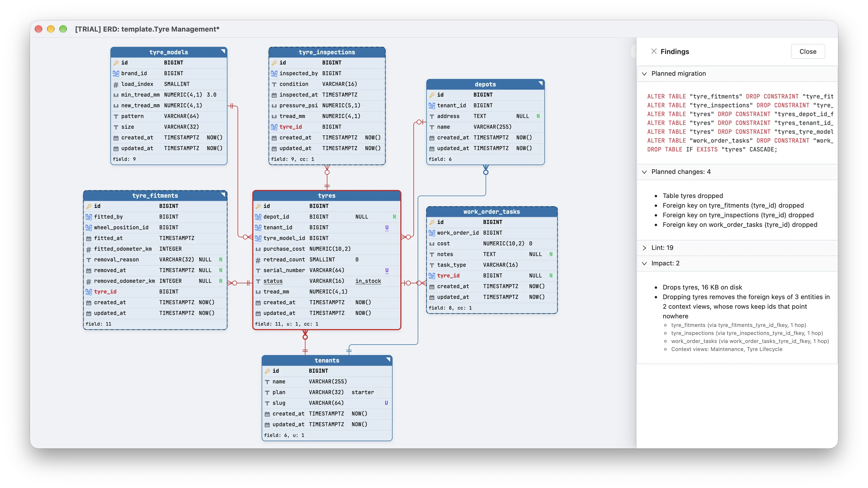This screenshot has height=488, width=868.
Task: Click the green macOS zoom window button
Action: click(x=63, y=29)
